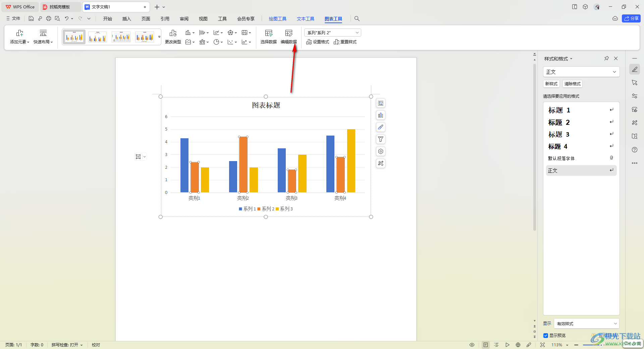Open the 有效样式 display dropdown

[587, 323]
